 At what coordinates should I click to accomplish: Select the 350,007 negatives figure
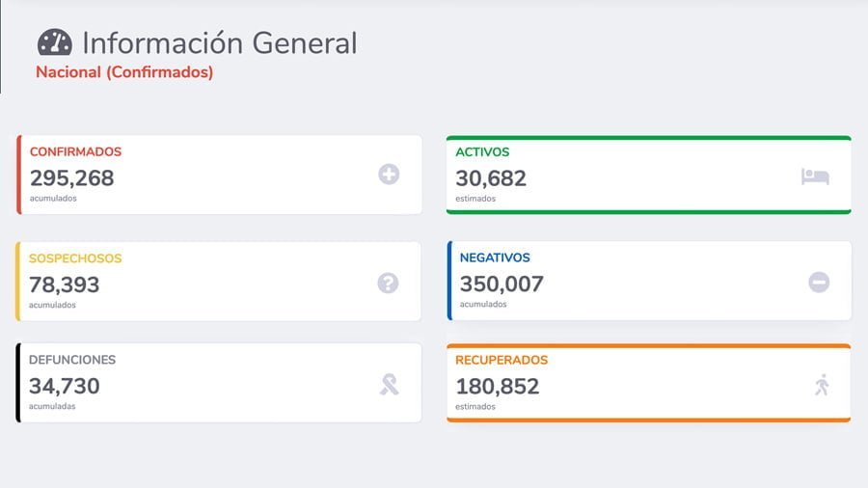(502, 284)
